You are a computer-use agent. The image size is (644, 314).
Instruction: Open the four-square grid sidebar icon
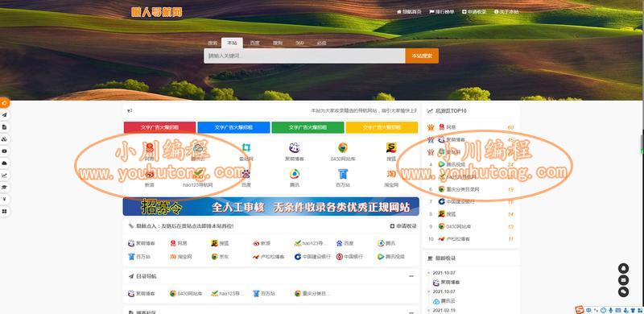click(x=4, y=211)
